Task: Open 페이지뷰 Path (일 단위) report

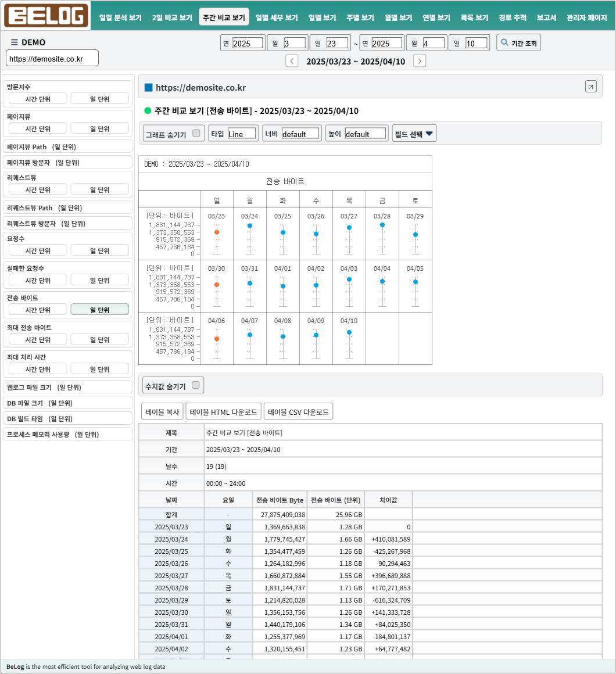Action: [67, 146]
